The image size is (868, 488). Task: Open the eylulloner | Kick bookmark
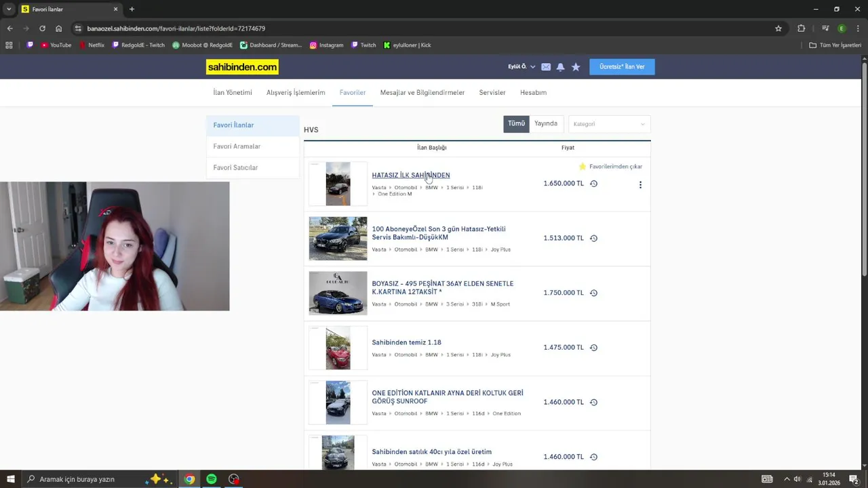[x=407, y=45]
